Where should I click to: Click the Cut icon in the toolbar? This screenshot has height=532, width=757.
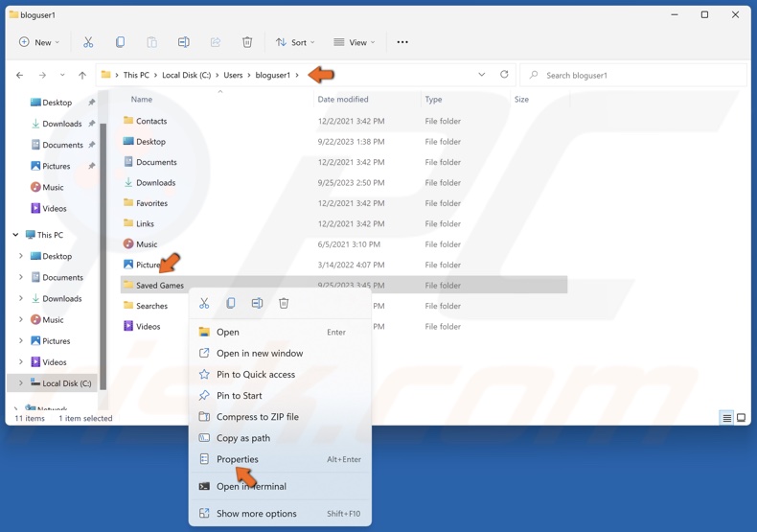(x=88, y=42)
